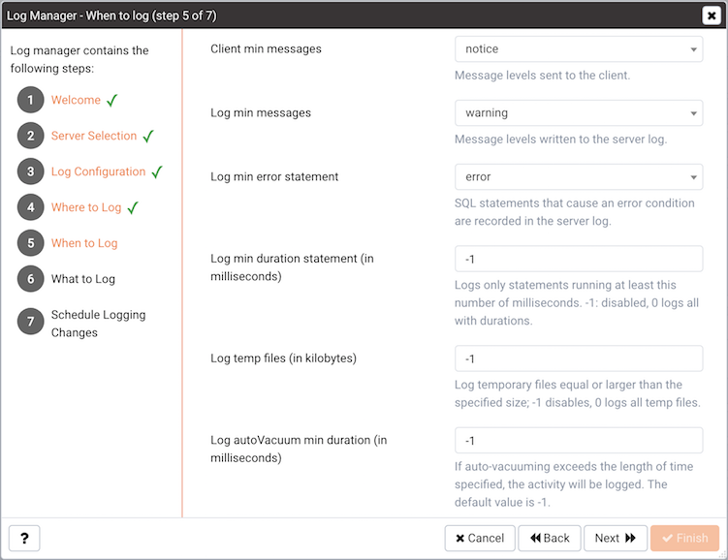Click the 'Log temp files (in kilobytes)' label
This screenshot has height=560, width=728.
click(x=284, y=358)
